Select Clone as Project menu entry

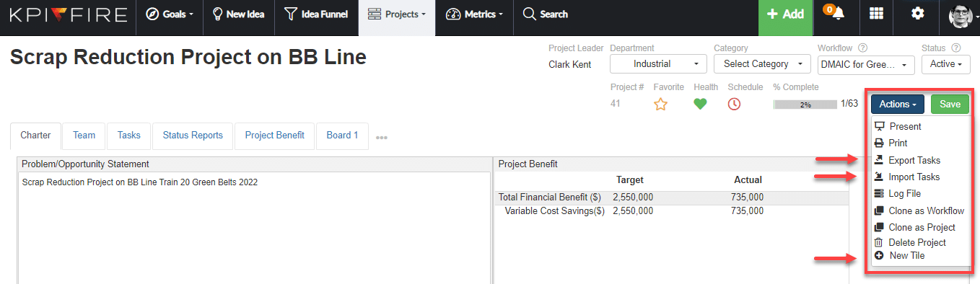[922, 227]
